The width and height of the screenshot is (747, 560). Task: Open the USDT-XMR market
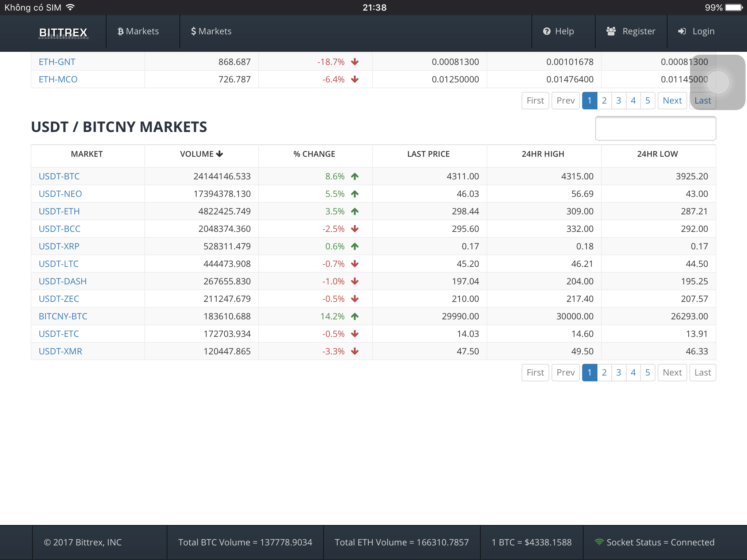pyautogui.click(x=61, y=351)
